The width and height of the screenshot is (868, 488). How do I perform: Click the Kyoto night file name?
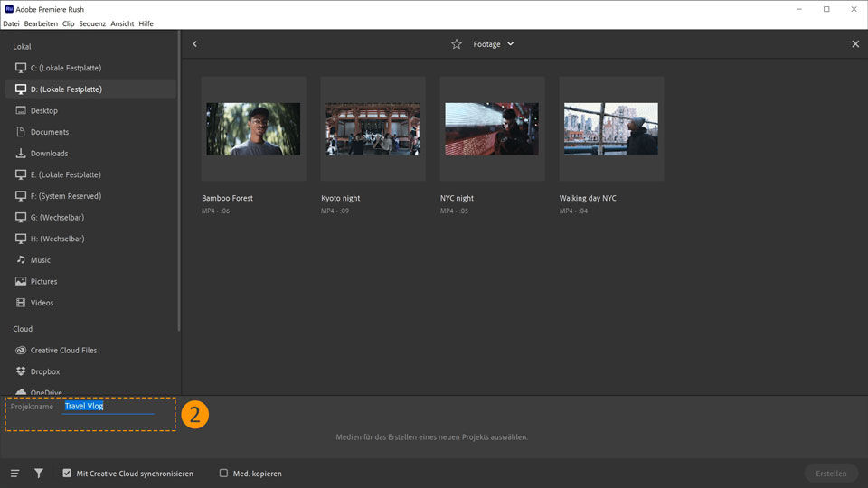pos(341,198)
